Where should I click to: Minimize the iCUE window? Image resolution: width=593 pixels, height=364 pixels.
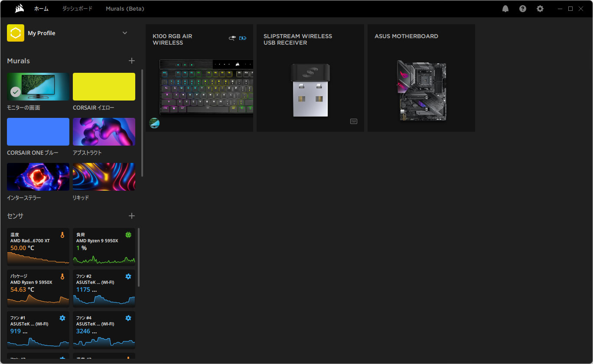tap(560, 9)
